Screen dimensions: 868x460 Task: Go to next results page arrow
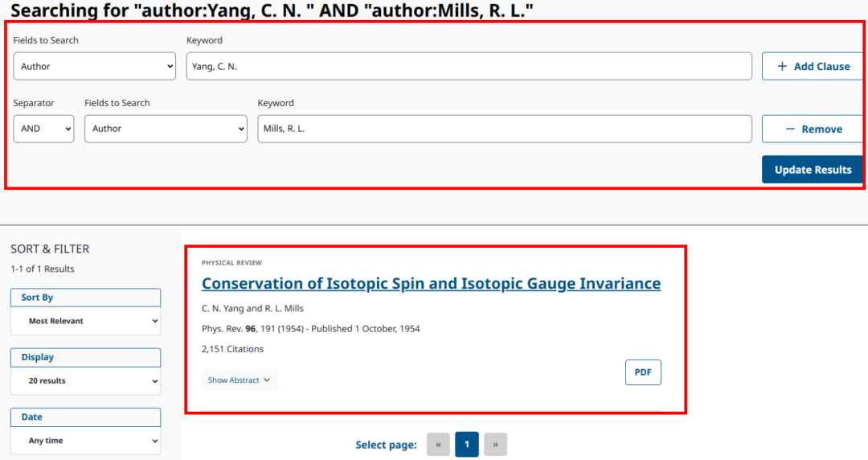pos(496,445)
